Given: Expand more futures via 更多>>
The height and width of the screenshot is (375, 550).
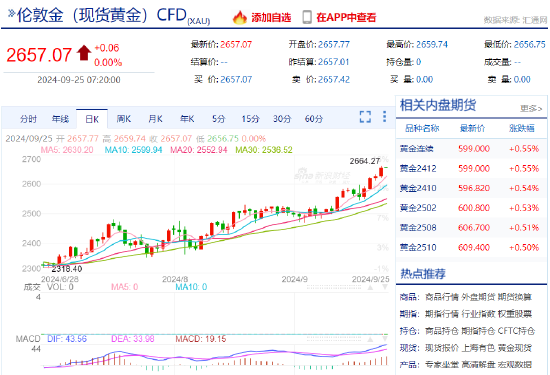Looking at the screenshot, I should (531, 108).
